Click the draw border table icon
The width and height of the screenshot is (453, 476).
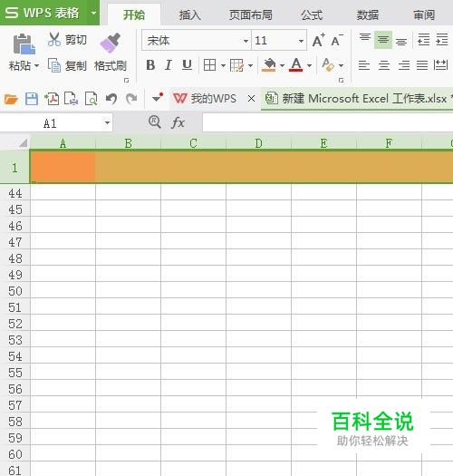(236, 65)
